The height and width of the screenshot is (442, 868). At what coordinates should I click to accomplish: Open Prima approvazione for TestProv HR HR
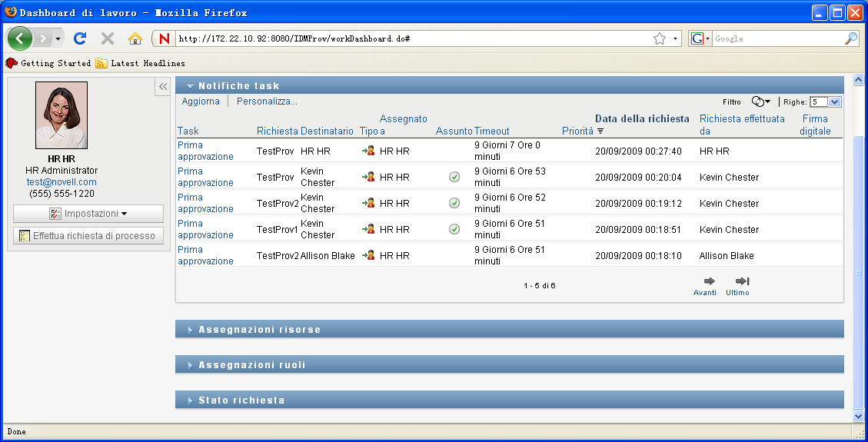point(205,151)
